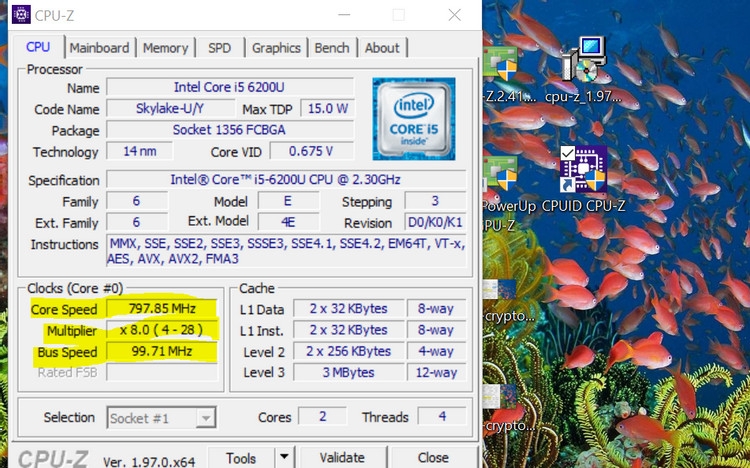Click the 'Ver. 1.97.0.x64' version text

click(149, 462)
